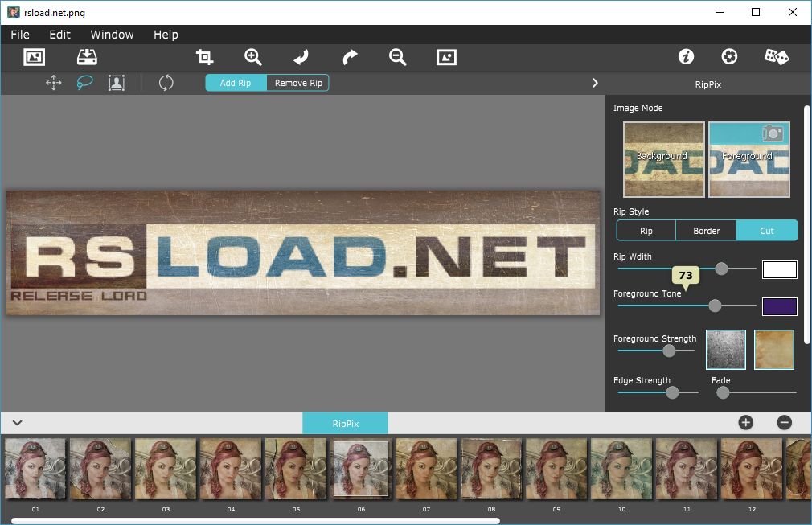Click the undo arrow icon
This screenshot has height=525, width=812.
coord(301,57)
